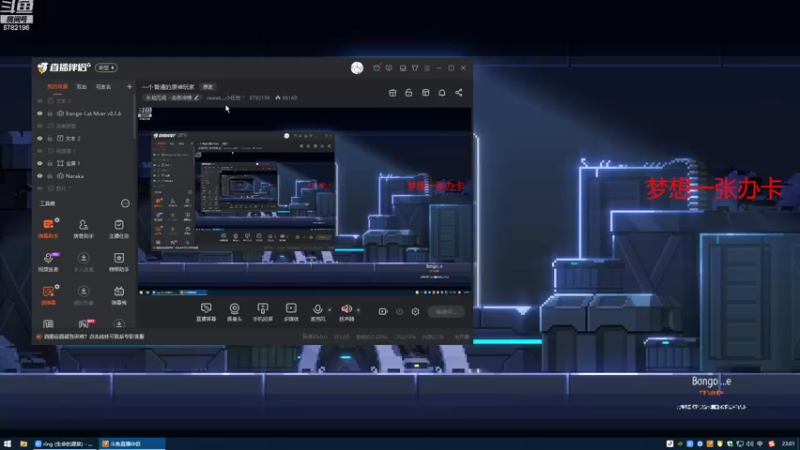Open the 房管助手 tool

(x=83, y=228)
